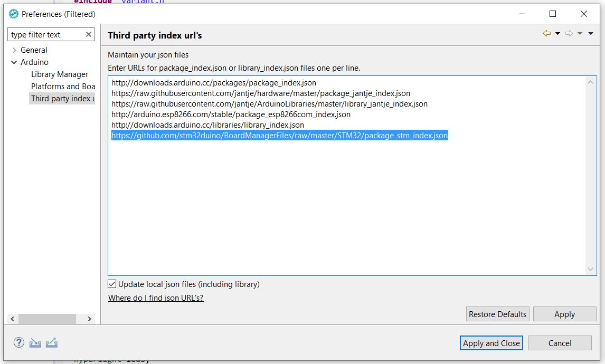Click the esp8266com_index.json URL line
605x364 pixels.
pos(231,114)
